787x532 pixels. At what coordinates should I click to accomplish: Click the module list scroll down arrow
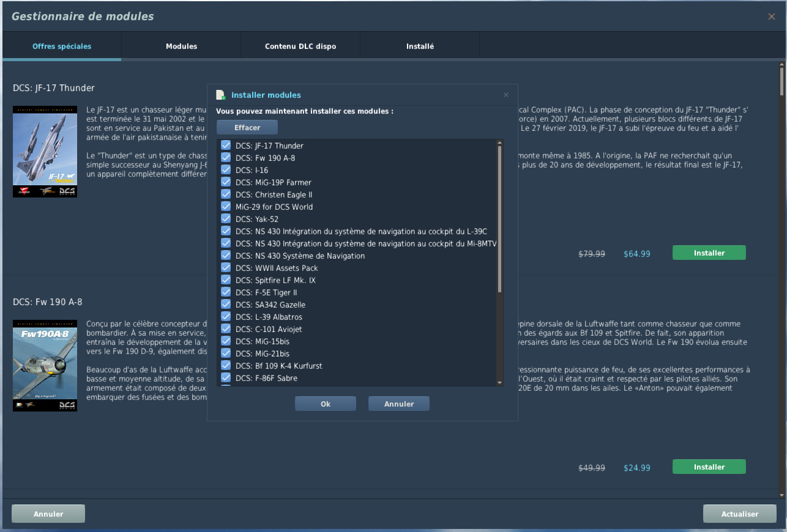(499, 383)
